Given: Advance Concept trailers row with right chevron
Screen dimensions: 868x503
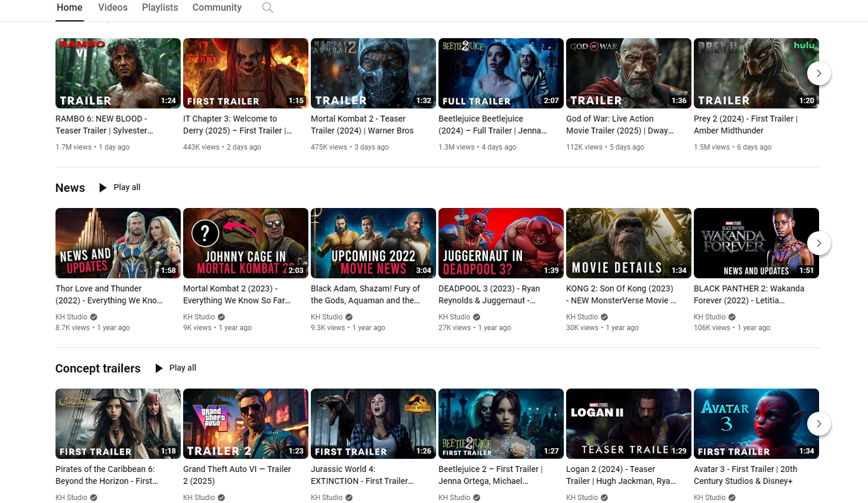Looking at the screenshot, I should pyautogui.click(x=819, y=424).
